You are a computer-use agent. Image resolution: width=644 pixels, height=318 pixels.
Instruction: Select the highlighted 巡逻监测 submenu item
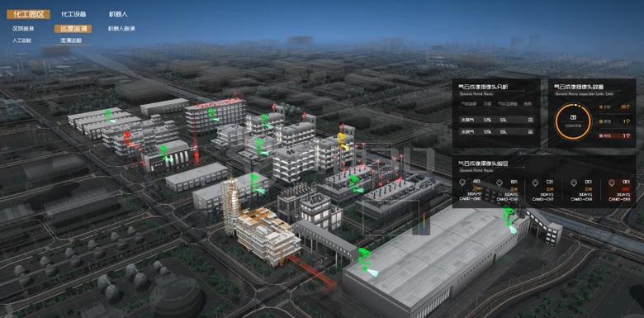tap(73, 29)
